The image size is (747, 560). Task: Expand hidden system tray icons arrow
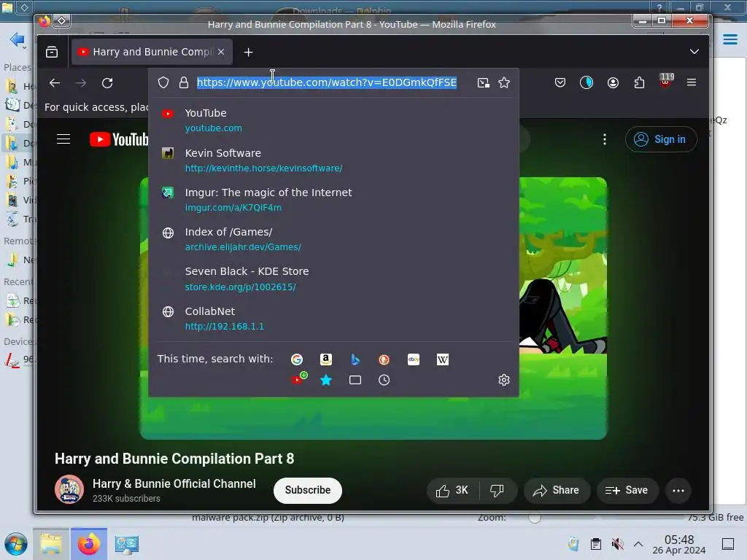pyautogui.click(x=638, y=544)
